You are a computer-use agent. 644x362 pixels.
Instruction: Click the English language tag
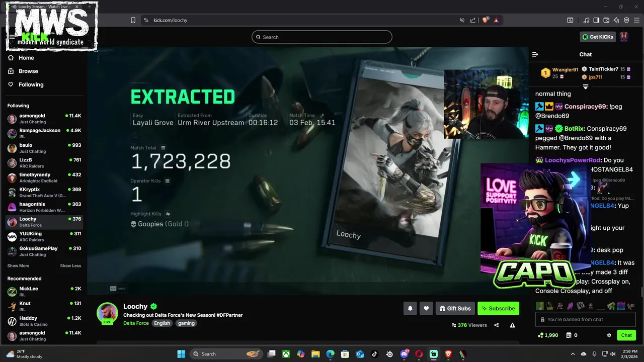pyautogui.click(x=162, y=323)
